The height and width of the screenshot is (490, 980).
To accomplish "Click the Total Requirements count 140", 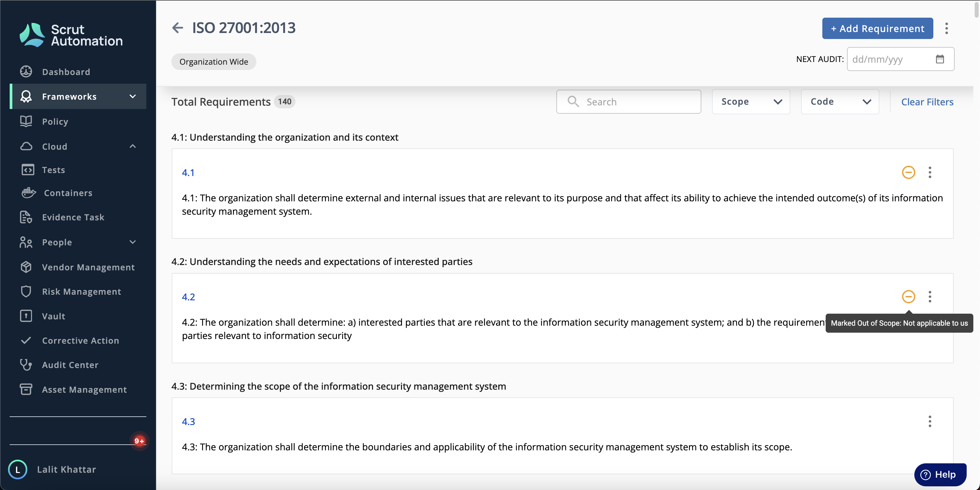I will click(x=284, y=102).
